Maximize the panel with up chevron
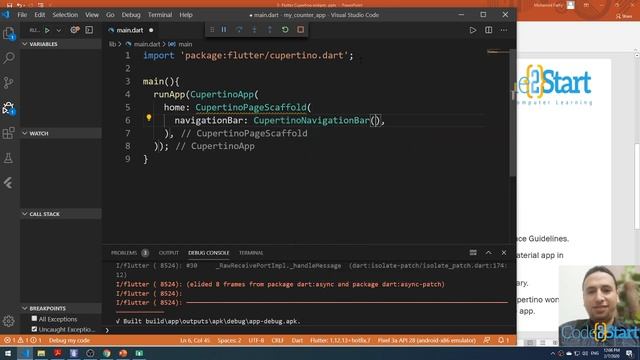The width and height of the screenshot is (640, 360). [x=489, y=253]
